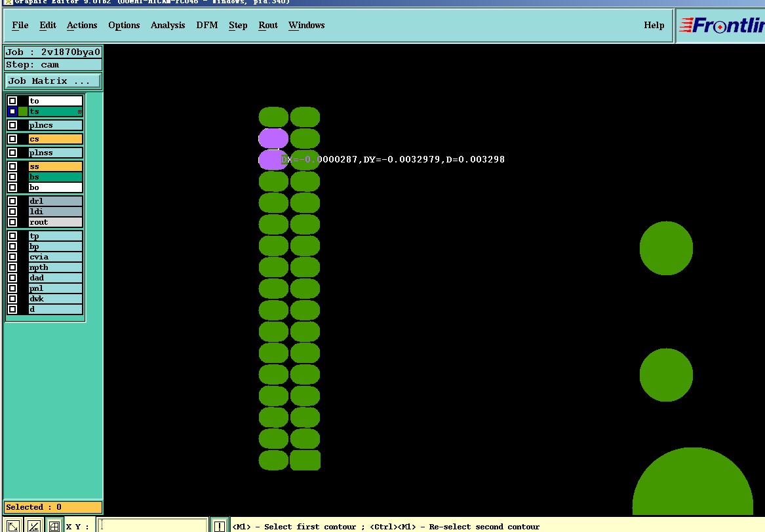Toggle display checkbox for layer pnl

(12, 288)
